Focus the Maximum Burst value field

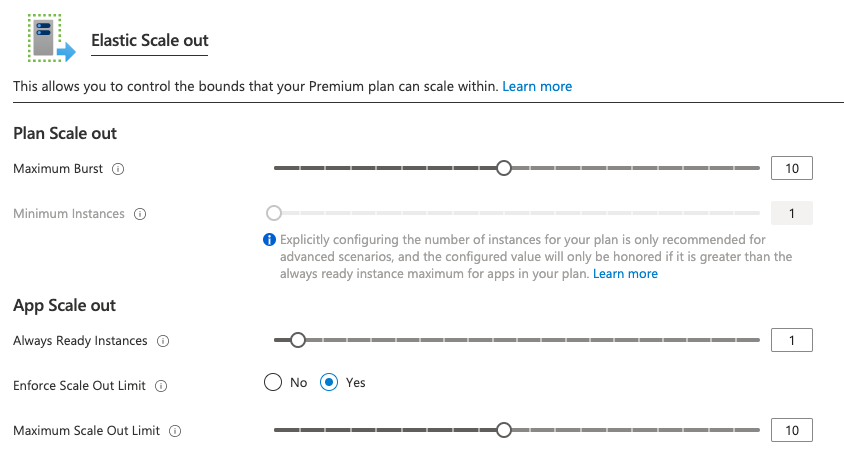792,168
